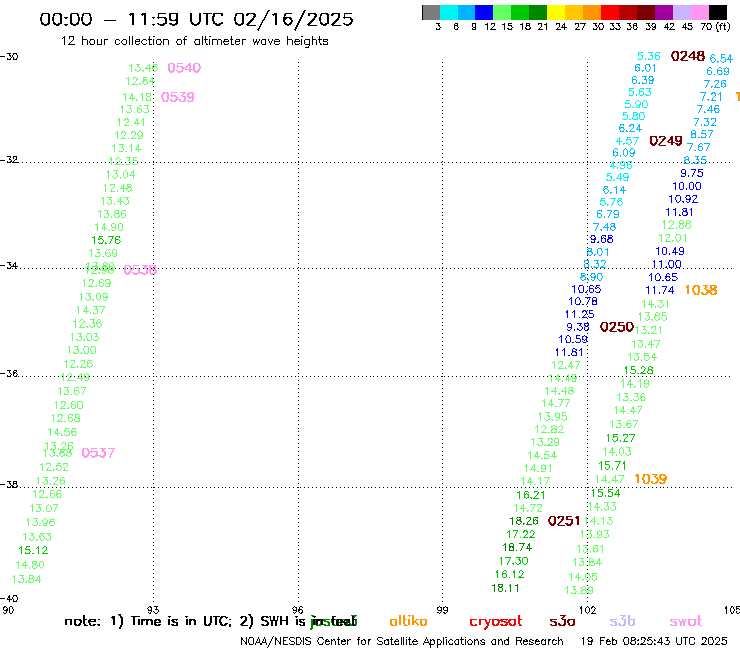The image size is (740, 650).
Task: Click the lowest cyan reading 4.57
Action: coord(627,141)
